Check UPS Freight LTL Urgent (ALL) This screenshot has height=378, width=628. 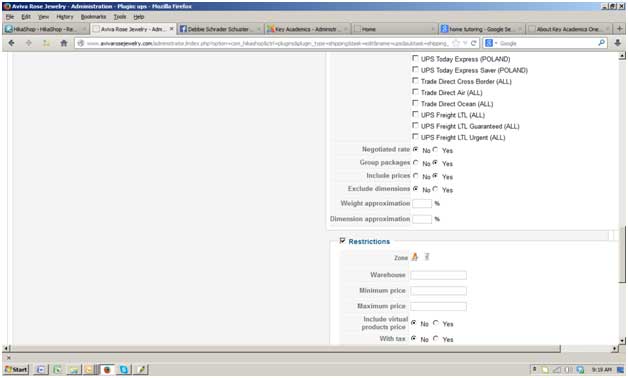coord(415,137)
